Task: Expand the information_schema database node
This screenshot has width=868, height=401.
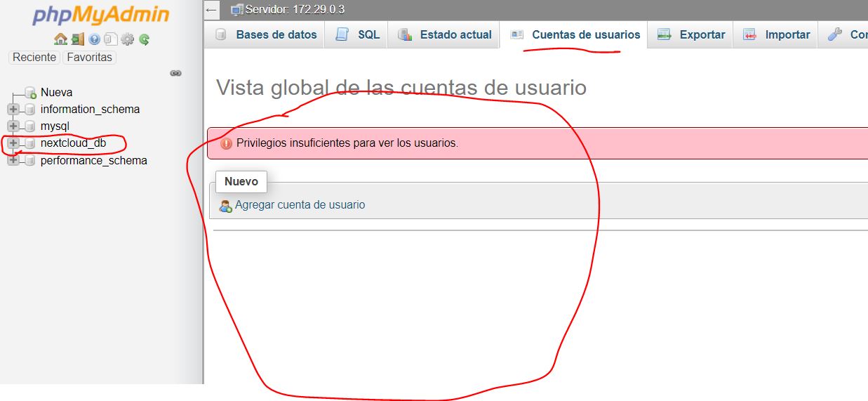Action: click(x=13, y=110)
